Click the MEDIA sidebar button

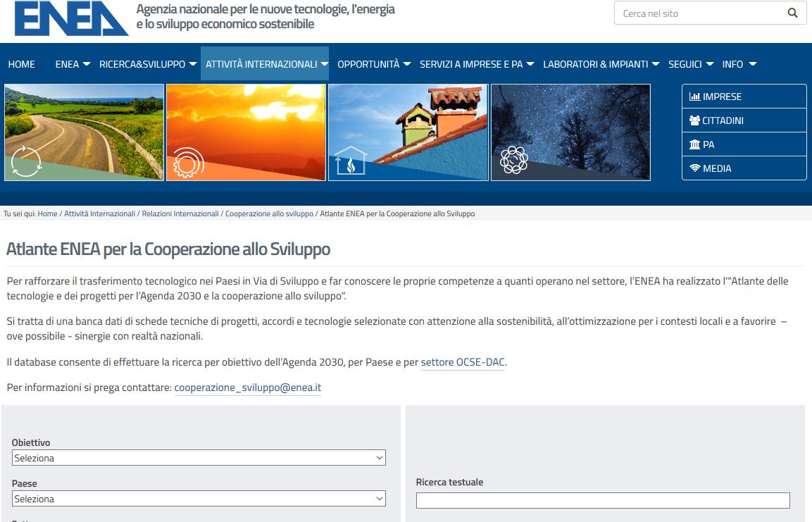(x=744, y=168)
